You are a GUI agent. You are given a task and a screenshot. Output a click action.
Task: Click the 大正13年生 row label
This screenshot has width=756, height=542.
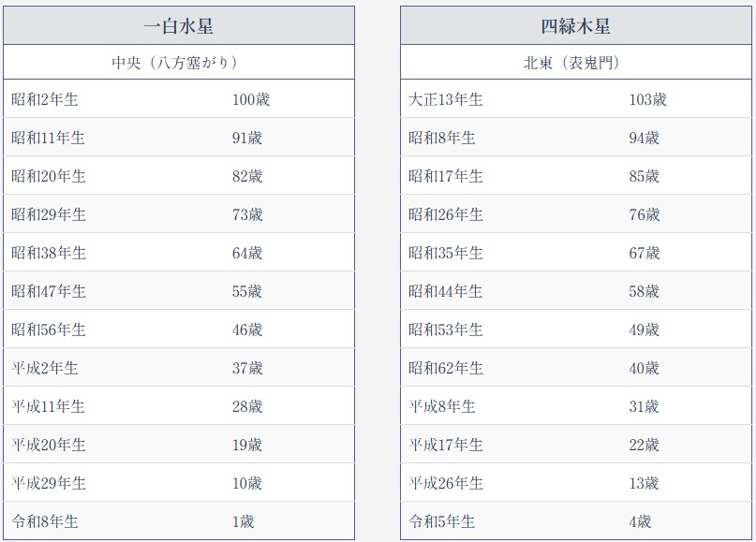(x=446, y=99)
